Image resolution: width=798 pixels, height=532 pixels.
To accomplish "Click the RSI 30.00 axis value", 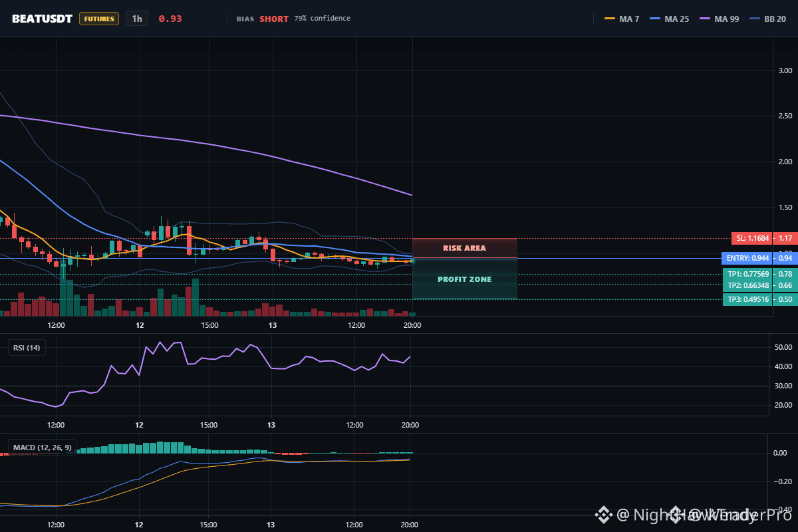I will (x=784, y=386).
